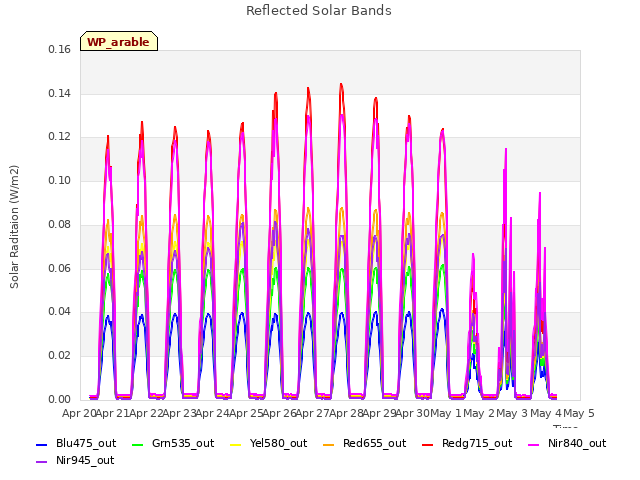Click the 0.08 y-axis tick label
Image resolution: width=640 pixels, height=480 pixels.
[x=60, y=224]
